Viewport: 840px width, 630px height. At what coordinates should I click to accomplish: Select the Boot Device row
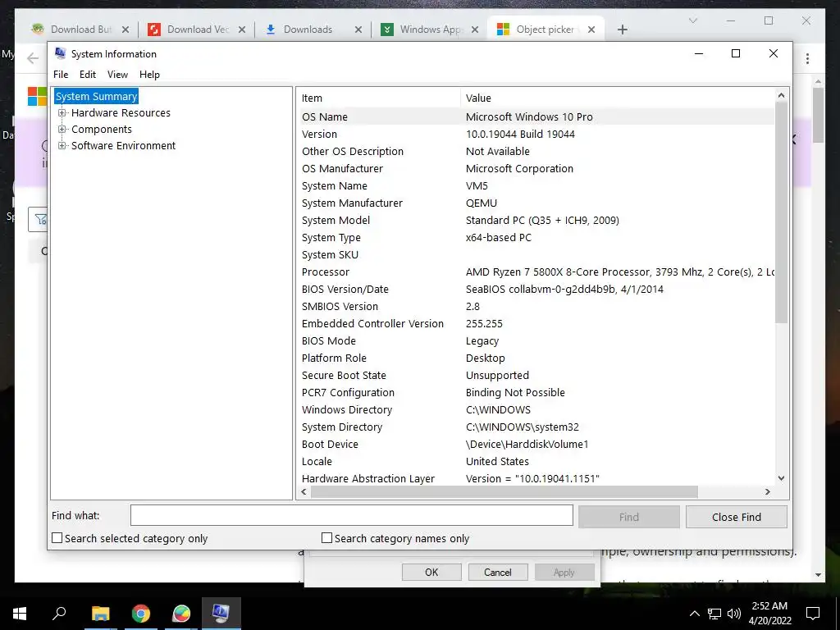pos(536,444)
